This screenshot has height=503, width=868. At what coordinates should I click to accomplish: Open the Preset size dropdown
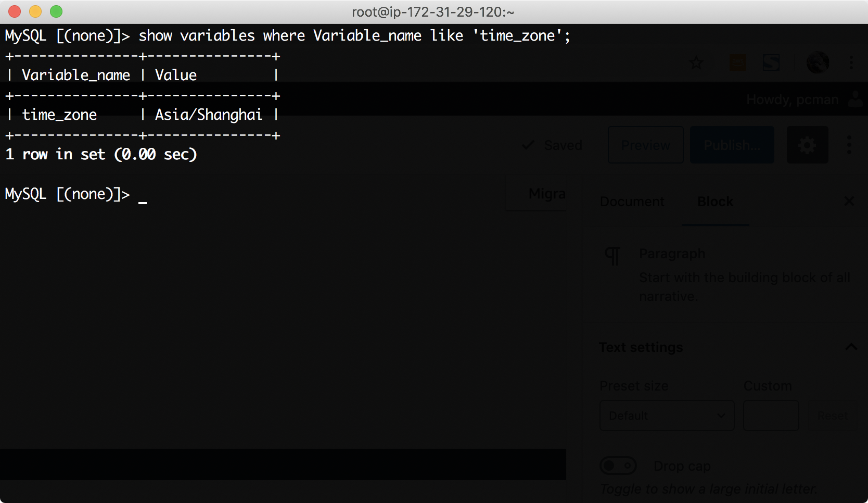(x=667, y=416)
